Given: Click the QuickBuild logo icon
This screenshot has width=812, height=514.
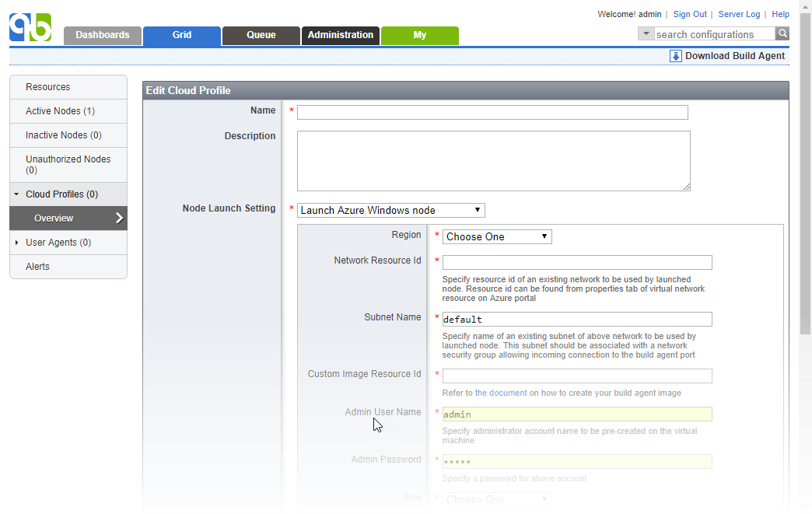Looking at the screenshot, I should click(x=30, y=27).
